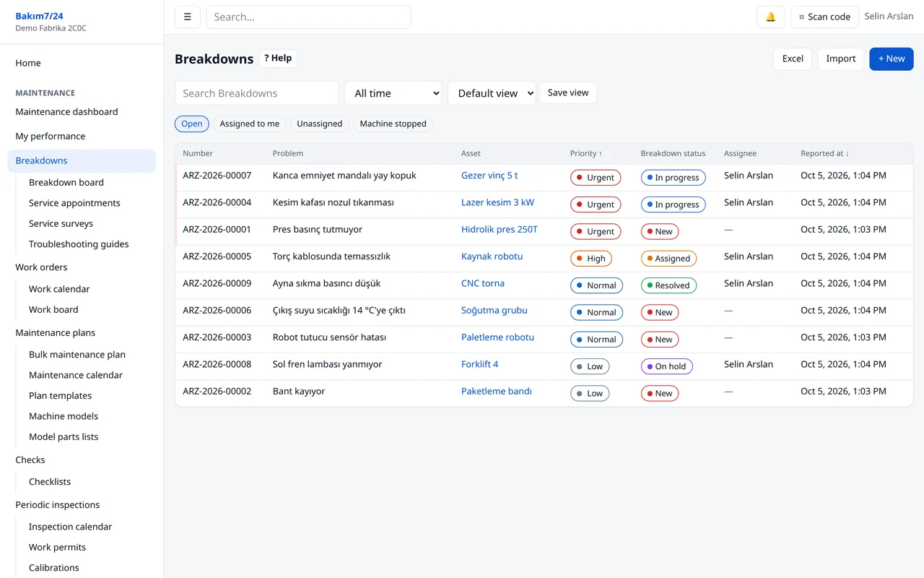This screenshot has width=924, height=578.
Task: Click the On hold status badge
Action: pos(667,366)
